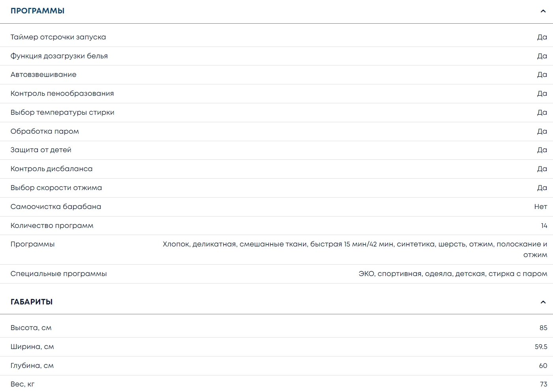The height and width of the screenshot is (392, 553).
Task: Click the ГАБАРИТЫ section heading
Action: (32, 302)
